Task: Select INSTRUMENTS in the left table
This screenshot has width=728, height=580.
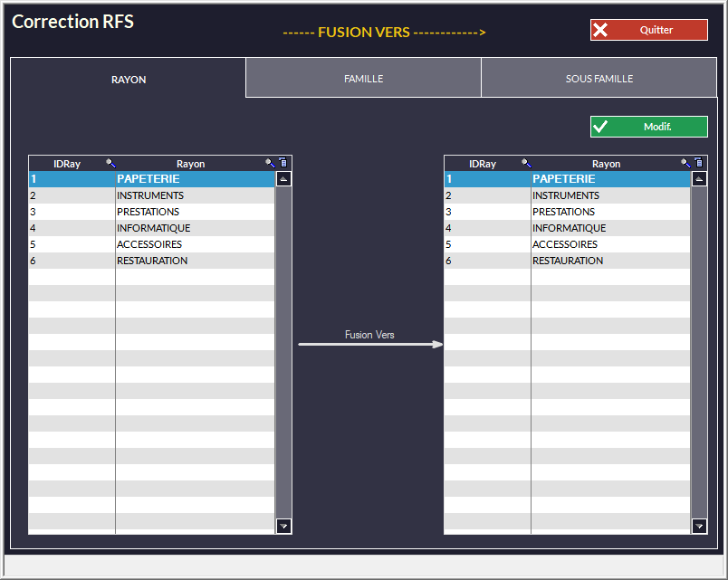Action: pos(150,195)
